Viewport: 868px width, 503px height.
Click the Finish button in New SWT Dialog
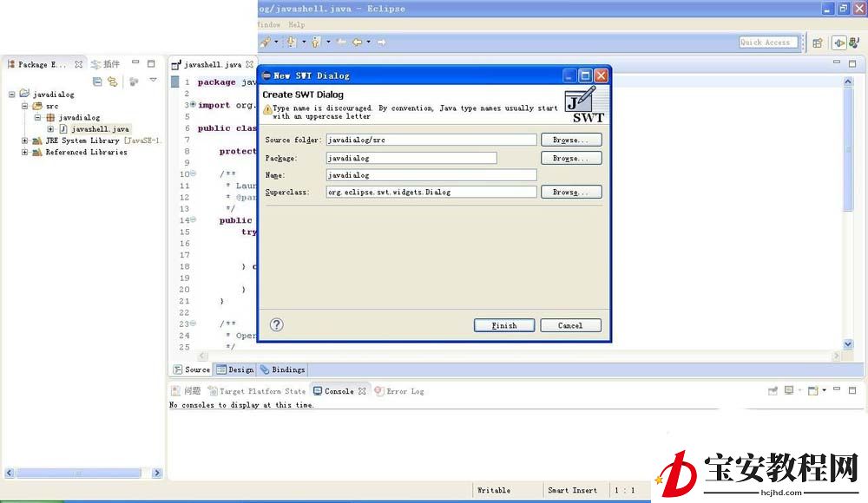(x=503, y=325)
